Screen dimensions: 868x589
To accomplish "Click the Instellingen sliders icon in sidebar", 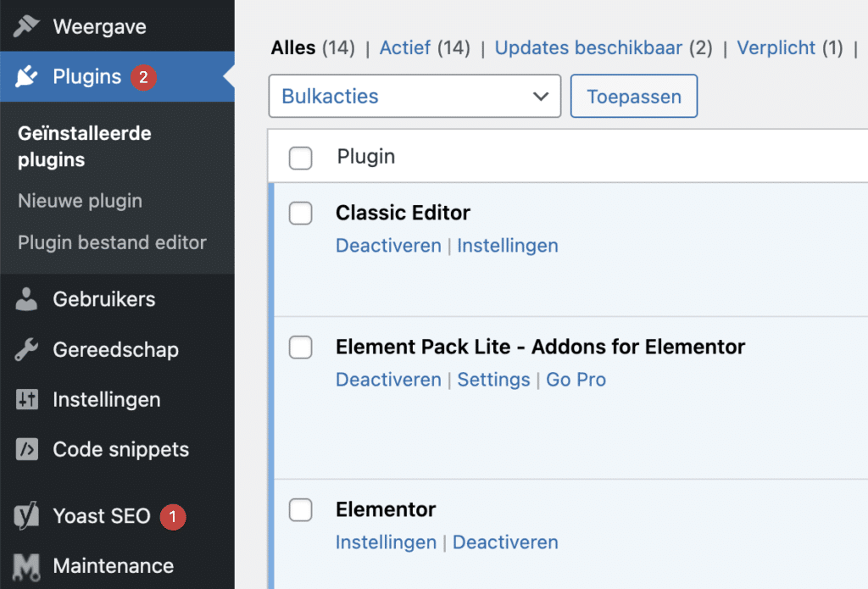I will click(26, 399).
